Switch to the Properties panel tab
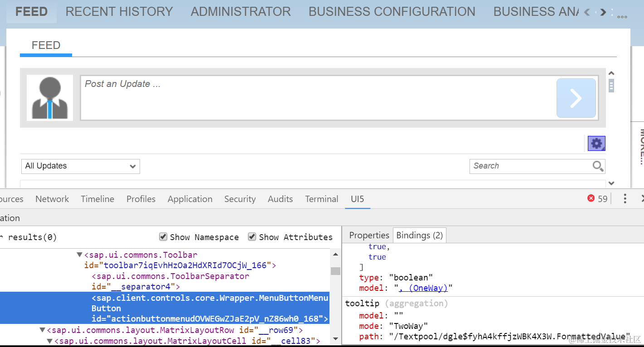The height and width of the screenshot is (347, 644). [369, 235]
